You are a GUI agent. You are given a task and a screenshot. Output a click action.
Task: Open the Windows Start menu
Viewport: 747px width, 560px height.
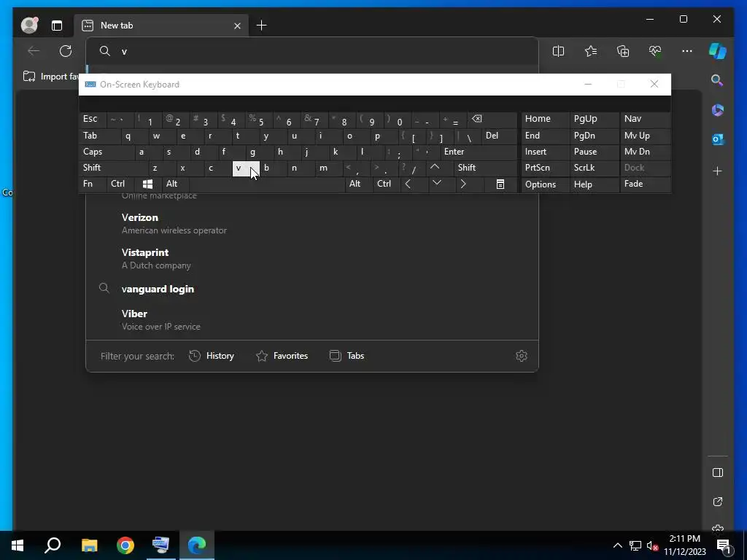tap(18, 545)
